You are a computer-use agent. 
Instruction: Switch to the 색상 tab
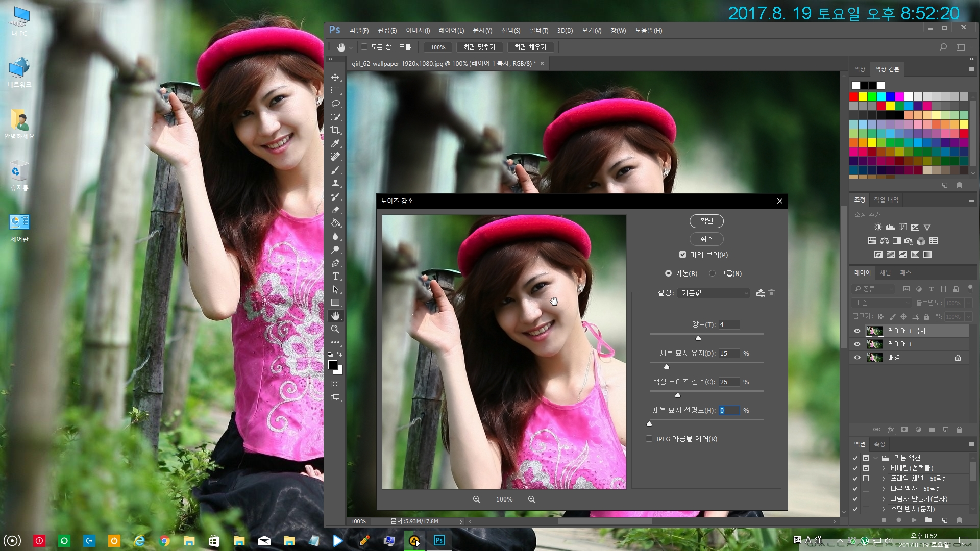pos(860,69)
